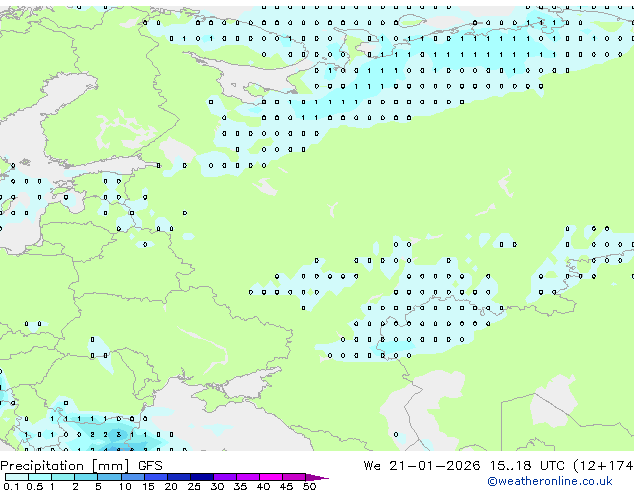Click the weekday label 'We'
This screenshot has height=490, width=634.
372,466
